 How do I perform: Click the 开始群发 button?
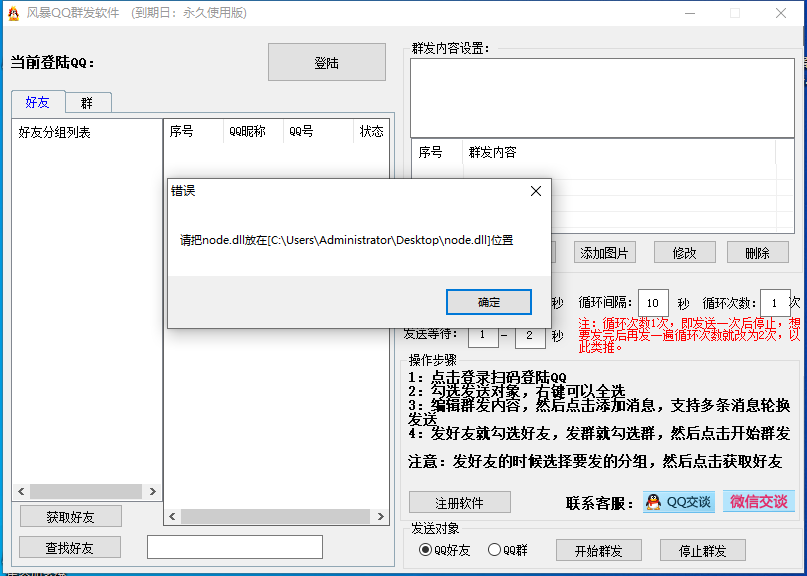[599, 551]
